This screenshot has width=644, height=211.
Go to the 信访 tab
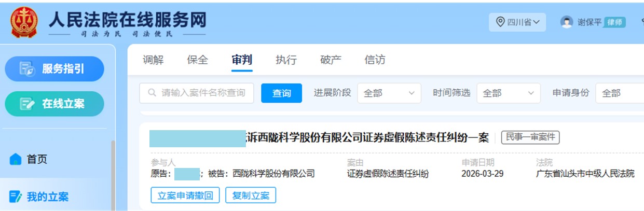375,60
